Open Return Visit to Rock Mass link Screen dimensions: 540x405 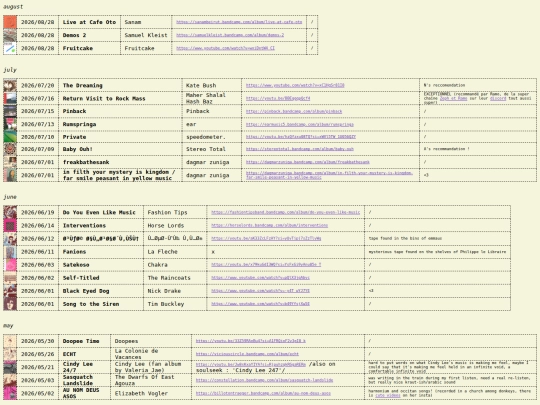[278, 98]
